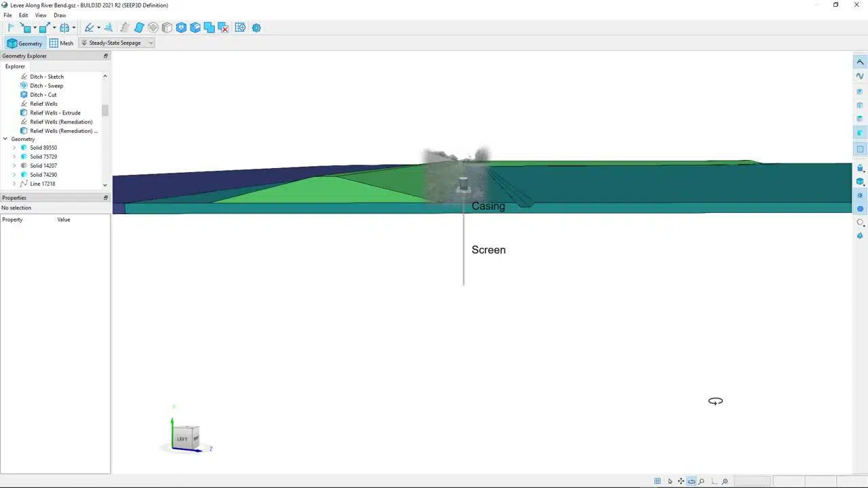Enable the Rotate view mode in status bar
This screenshot has height=488, width=868.
point(691,481)
